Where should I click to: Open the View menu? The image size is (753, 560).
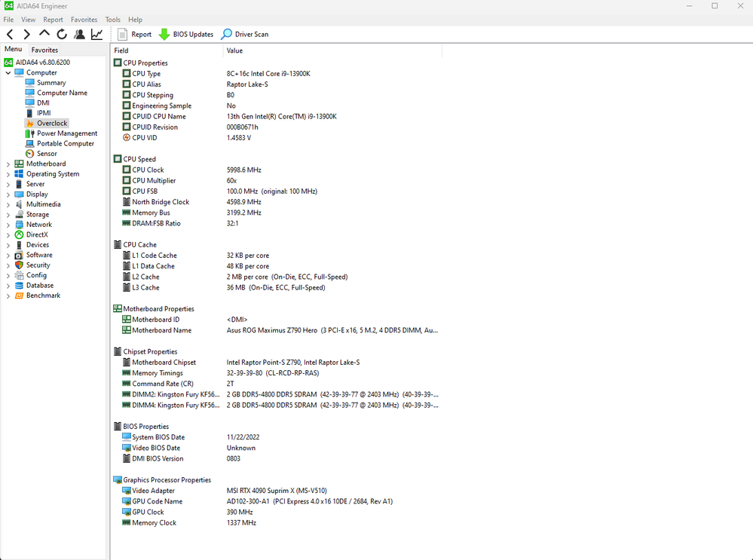29,20
